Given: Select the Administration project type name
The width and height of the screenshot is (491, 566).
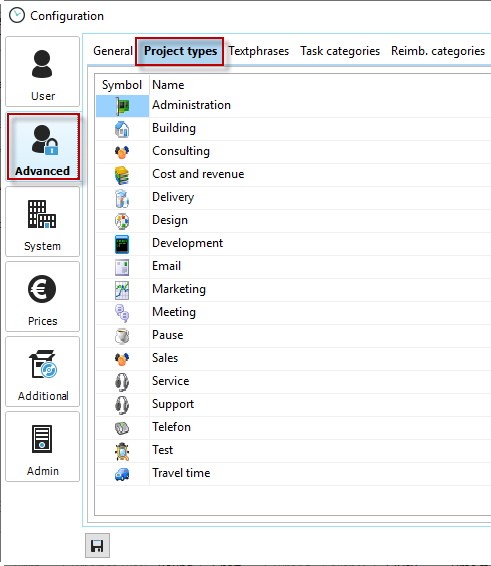Looking at the screenshot, I should [x=191, y=105].
